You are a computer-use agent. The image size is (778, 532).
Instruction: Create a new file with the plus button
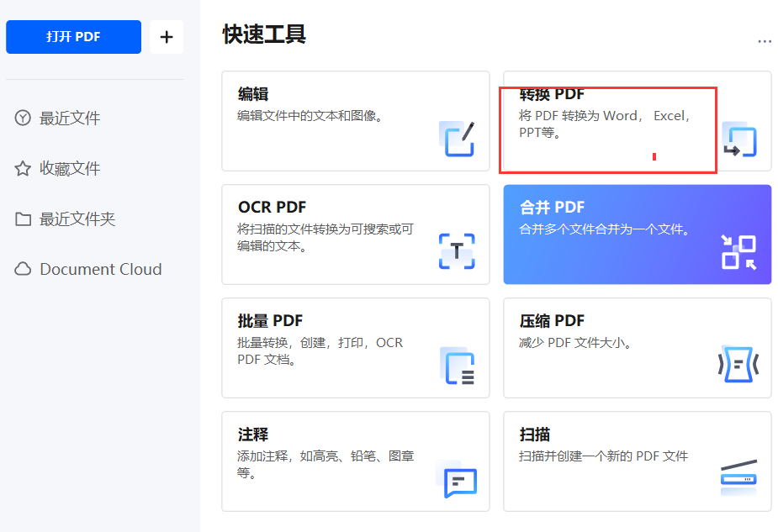(166, 37)
